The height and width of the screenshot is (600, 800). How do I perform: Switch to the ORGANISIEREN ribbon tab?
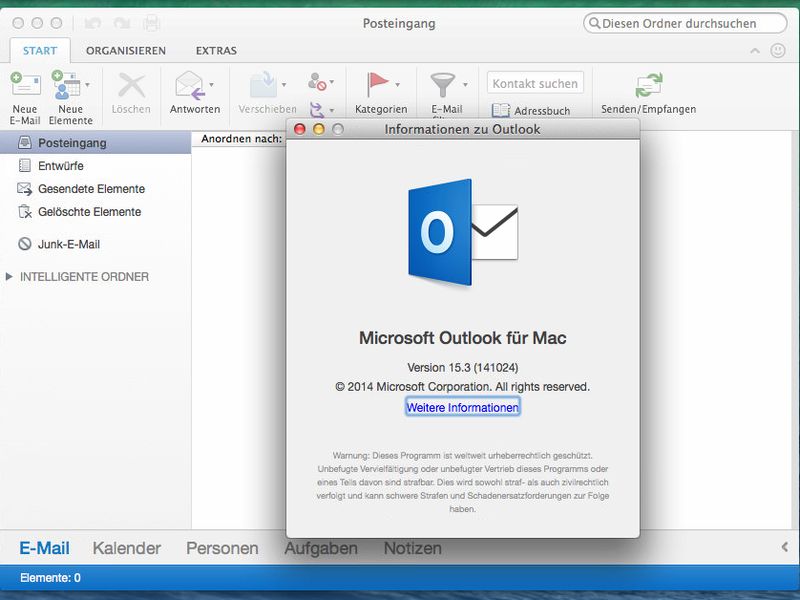126,51
